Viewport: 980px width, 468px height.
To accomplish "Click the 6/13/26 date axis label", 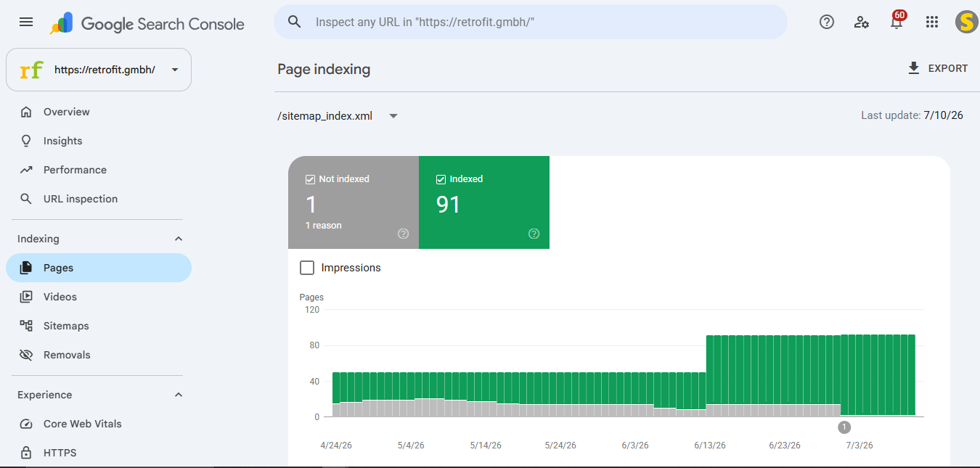I will (x=710, y=446).
